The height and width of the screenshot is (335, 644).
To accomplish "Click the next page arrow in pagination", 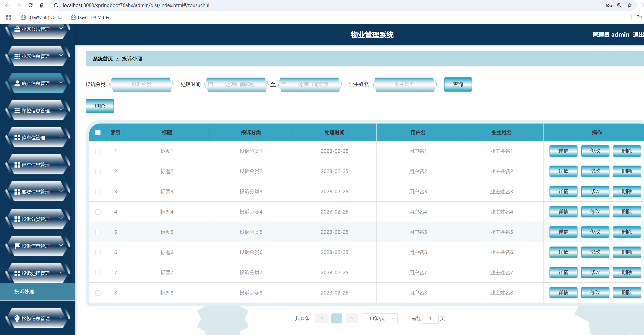I will point(352,318).
